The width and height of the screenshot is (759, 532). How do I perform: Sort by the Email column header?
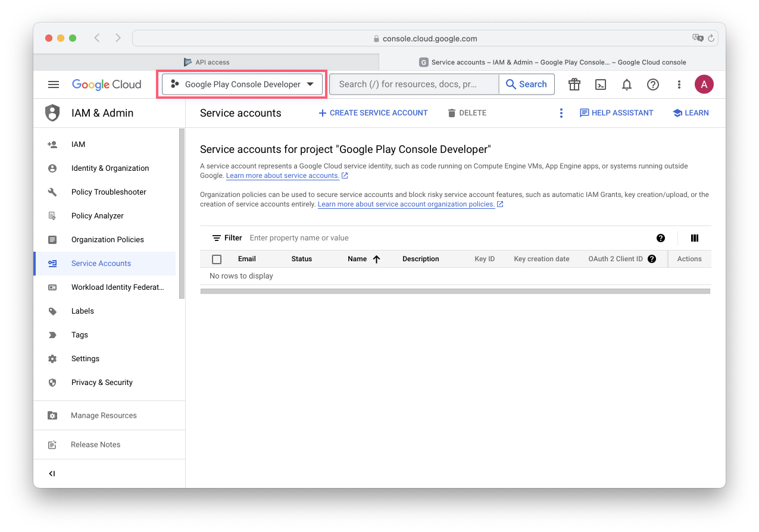(247, 259)
